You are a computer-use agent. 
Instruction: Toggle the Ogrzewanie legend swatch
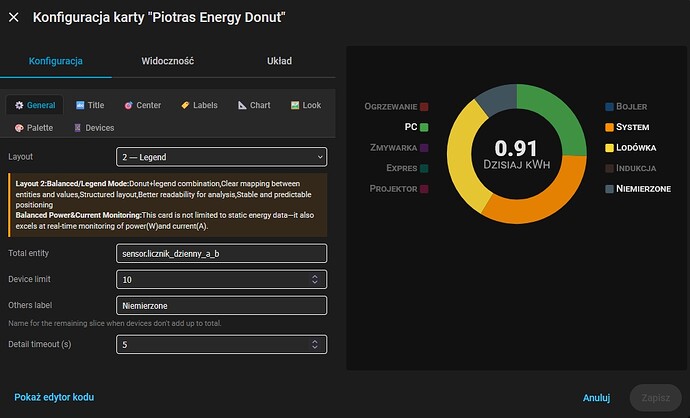click(x=424, y=106)
